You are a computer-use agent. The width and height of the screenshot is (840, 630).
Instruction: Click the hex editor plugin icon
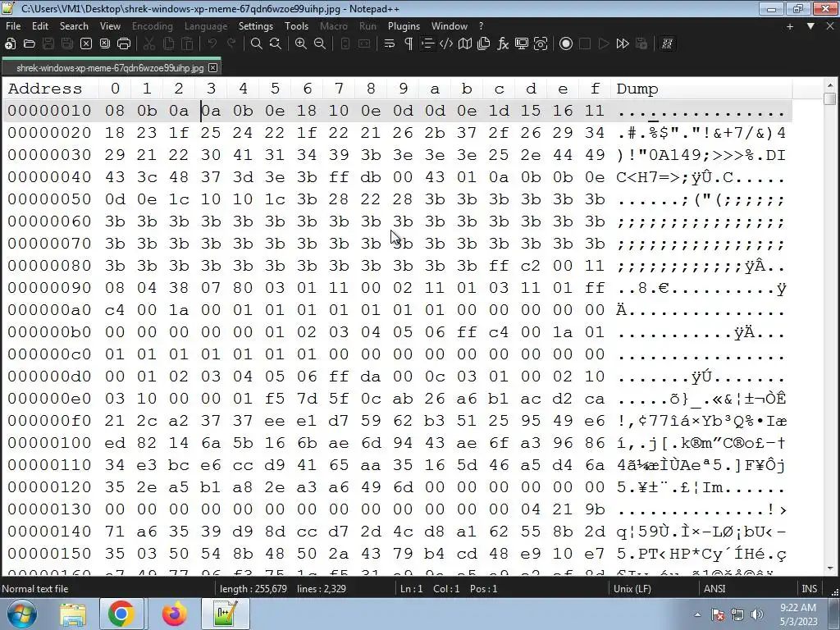(667, 44)
